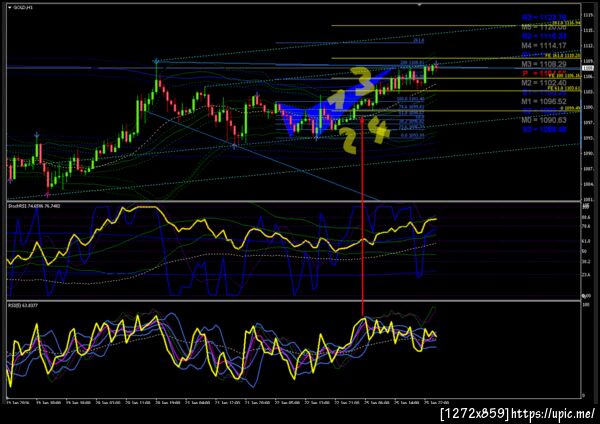
Task: Select the yellow wave number 4 annotation
Action: click(379, 129)
